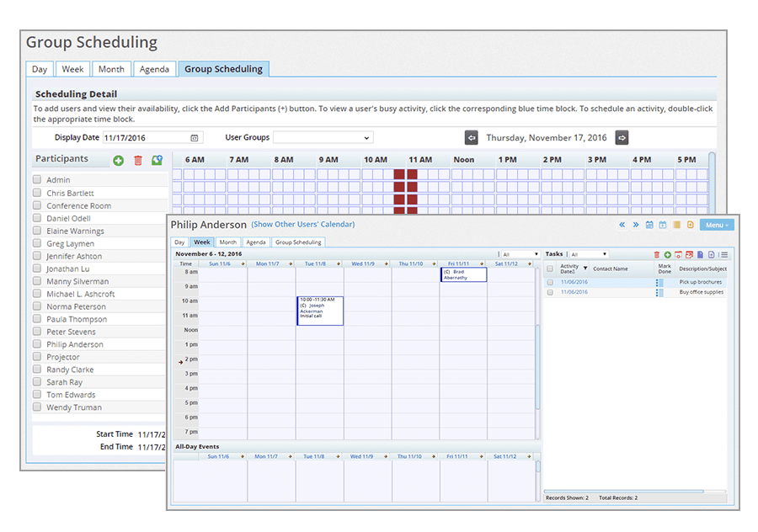The height and width of the screenshot is (532, 758).
Task: Advance to next day with right arrow
Action: click(622, 138)
